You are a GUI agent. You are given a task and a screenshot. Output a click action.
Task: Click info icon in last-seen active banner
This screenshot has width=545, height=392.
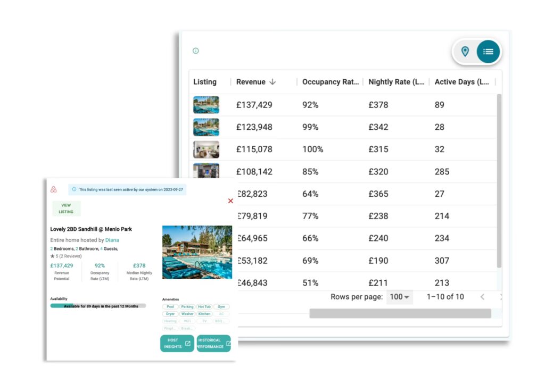74,189
